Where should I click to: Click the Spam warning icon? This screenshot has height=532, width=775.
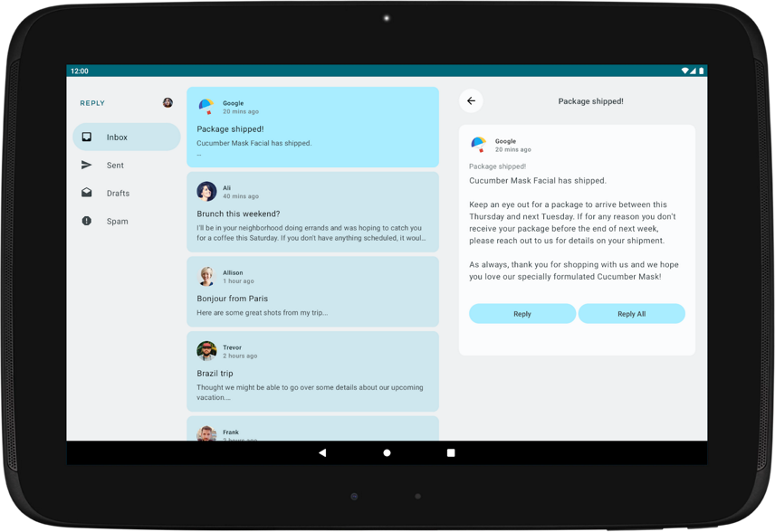pos(87,221)
